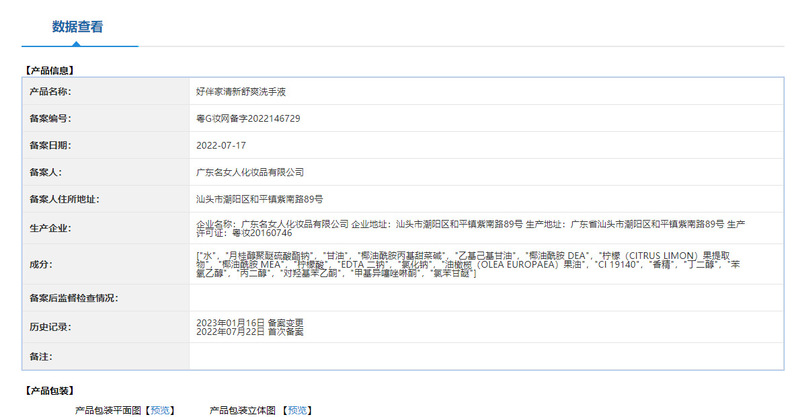Viewport: 800px width, 417px height.
Task: Click the 成分 label
Action: point(41,264)
